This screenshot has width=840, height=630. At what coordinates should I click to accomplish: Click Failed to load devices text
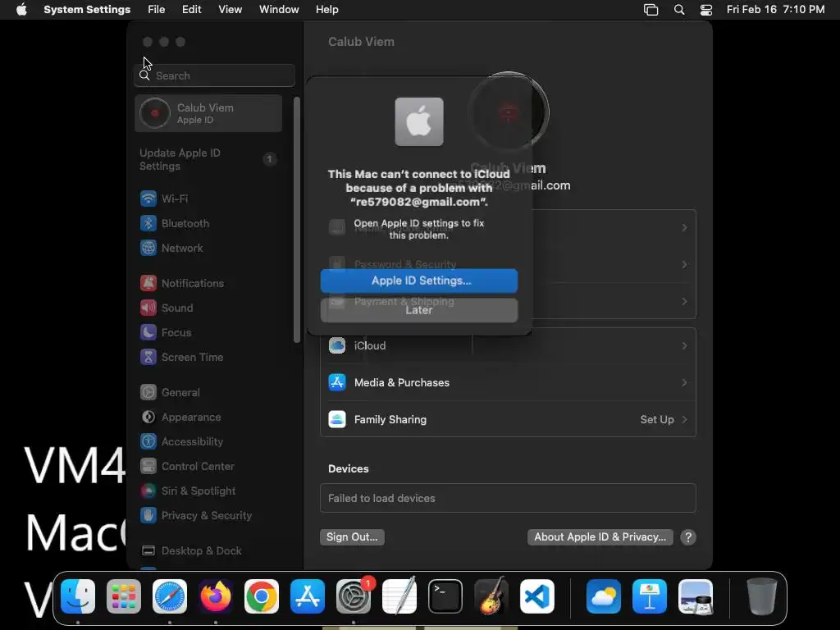381,498
